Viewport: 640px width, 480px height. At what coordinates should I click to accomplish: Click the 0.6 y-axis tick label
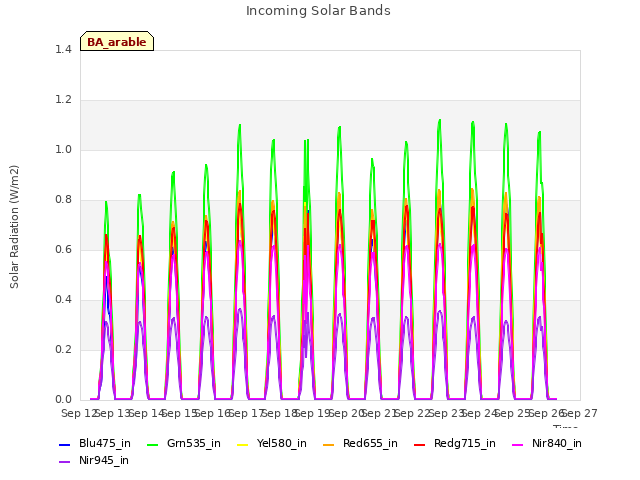point(63,250)
